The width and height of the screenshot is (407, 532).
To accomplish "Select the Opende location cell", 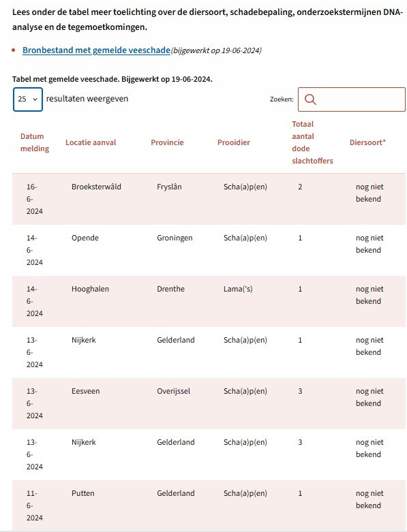I will click(85, 238).
